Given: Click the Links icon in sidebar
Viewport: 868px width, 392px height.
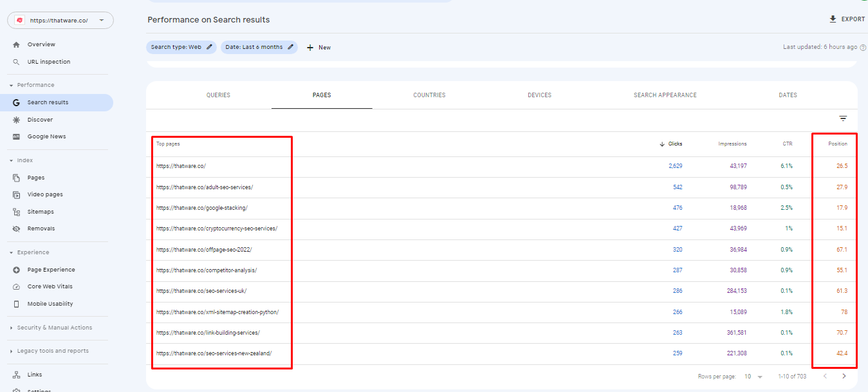Looking at the screenshot, I should pos(16,375).
